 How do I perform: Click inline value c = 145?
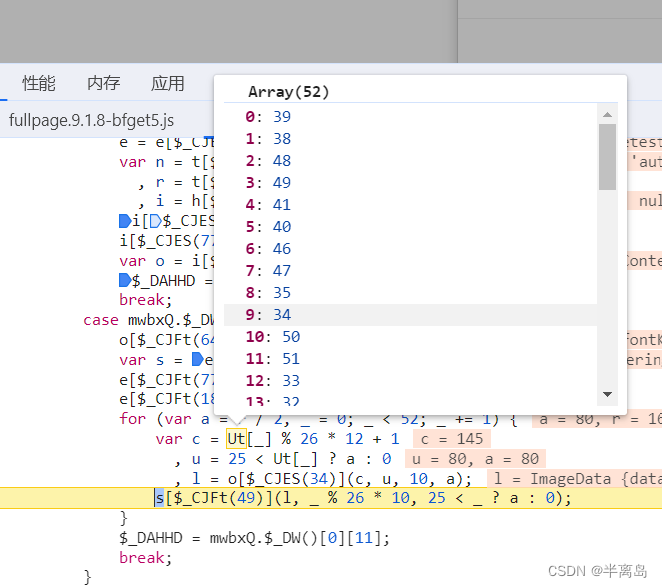click(x=452, y=439)
